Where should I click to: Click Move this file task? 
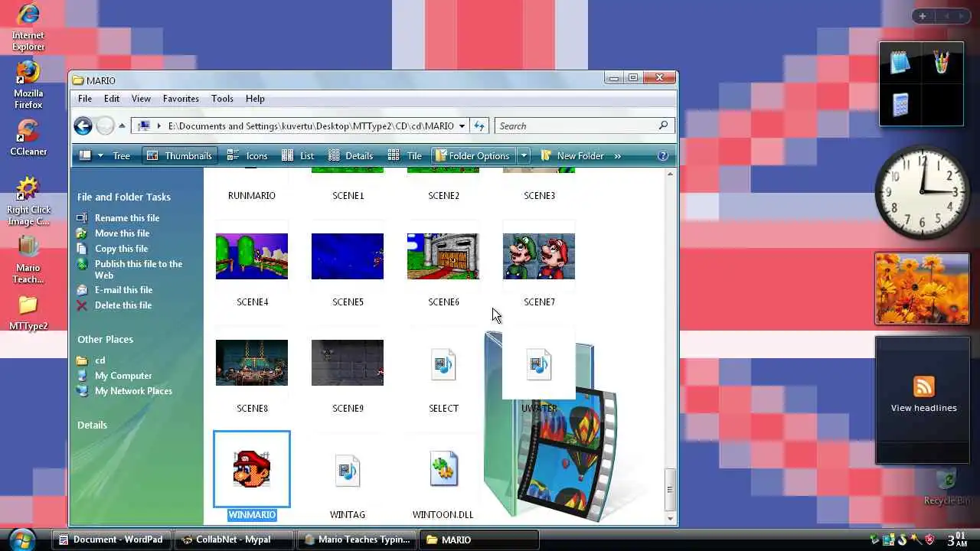click(x=122, y=233)
